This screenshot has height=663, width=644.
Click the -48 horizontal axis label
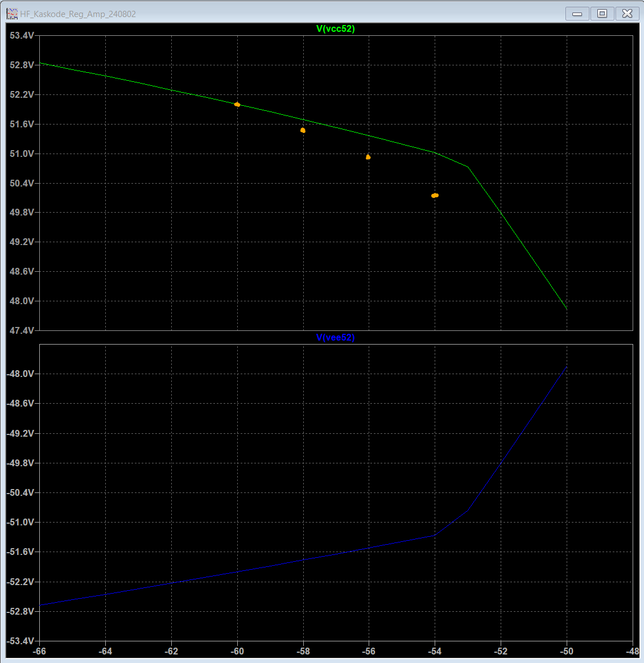pos(633,652)
